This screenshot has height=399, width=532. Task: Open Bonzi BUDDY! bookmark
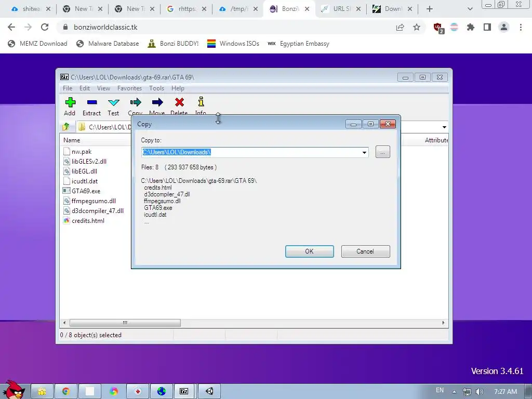[x=173, y=44]
